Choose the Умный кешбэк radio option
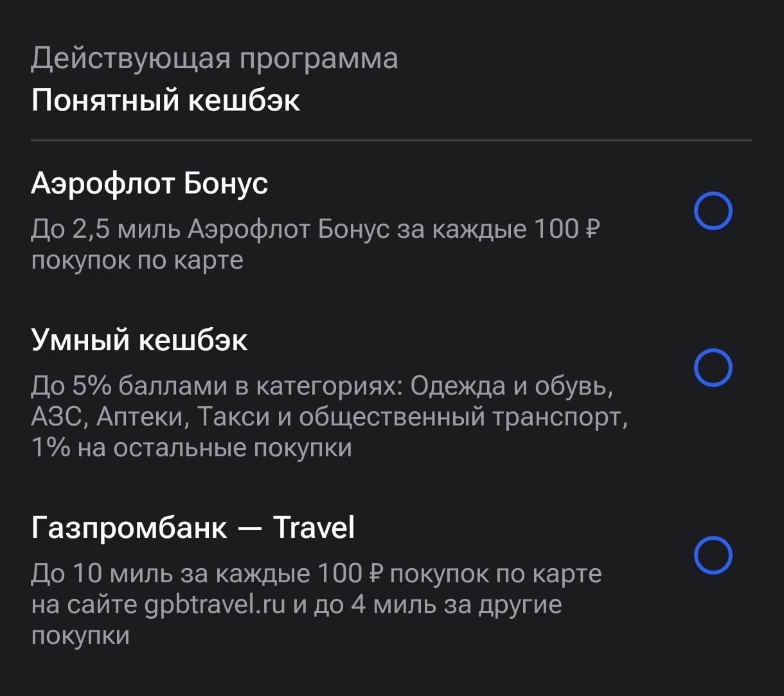The width and height of the screenshot is (784, 696). pyautogui.click(x=713, y=368)
